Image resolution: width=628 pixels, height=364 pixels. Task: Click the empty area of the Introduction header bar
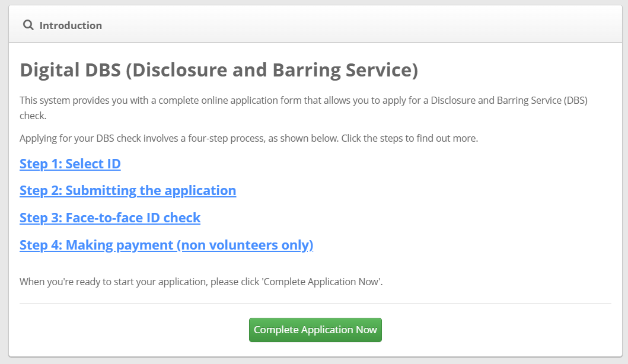356,25
